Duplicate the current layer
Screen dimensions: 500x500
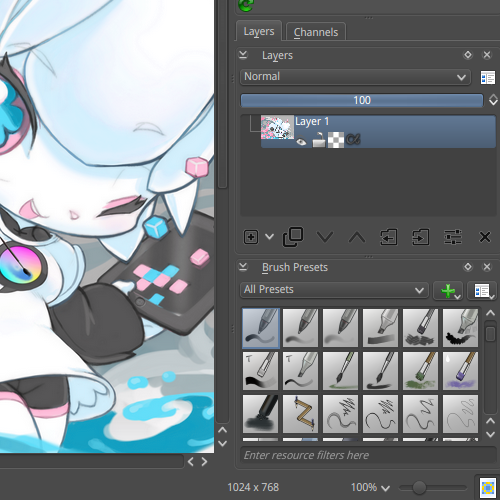point(293,237)
